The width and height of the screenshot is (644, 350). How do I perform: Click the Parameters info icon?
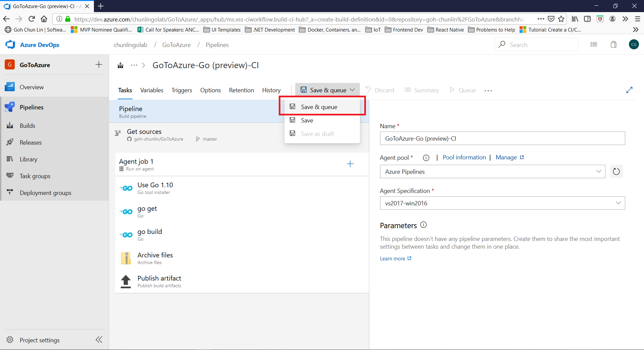424,225
